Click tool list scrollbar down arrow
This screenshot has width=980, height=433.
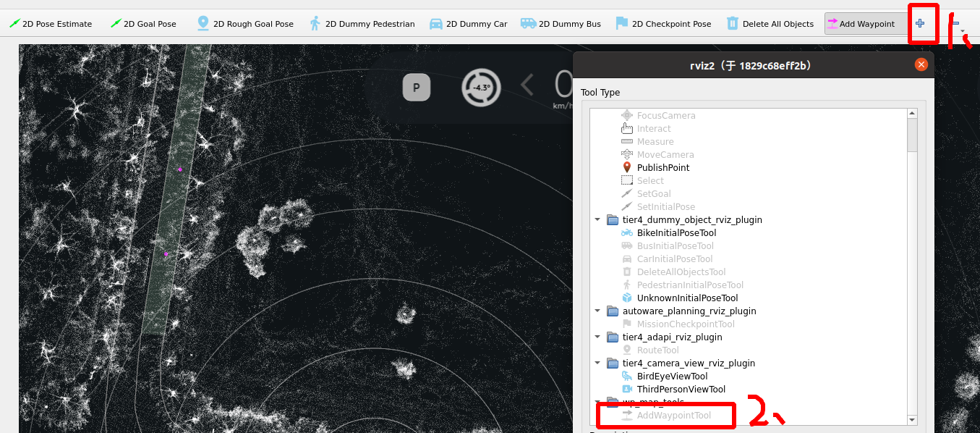912,420
